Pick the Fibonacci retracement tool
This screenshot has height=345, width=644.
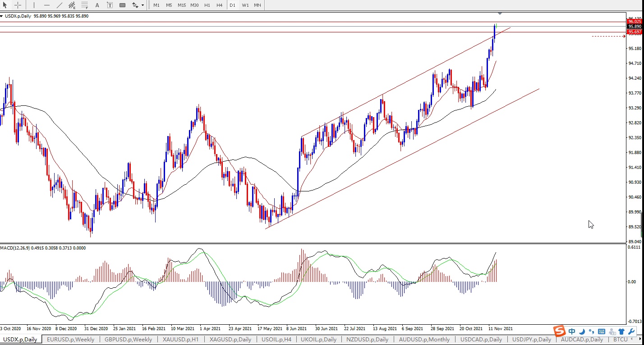pos(85,5)
